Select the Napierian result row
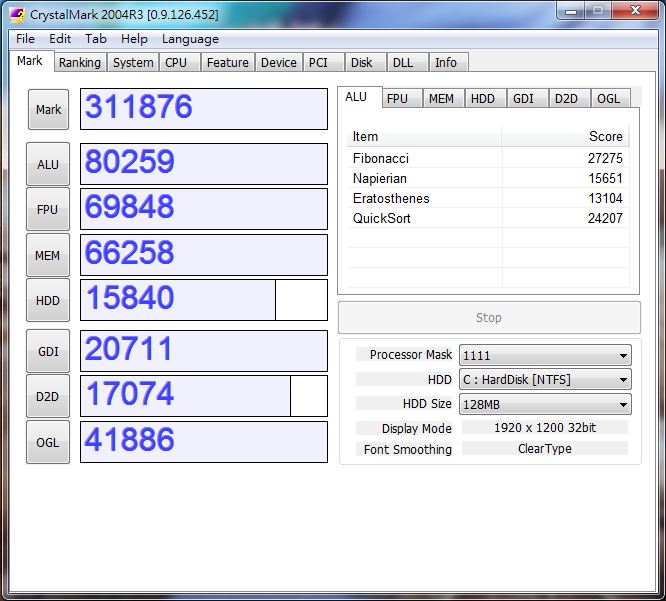Screen dimensions: 666x601 pyautogui.click(x=488, y=178)
